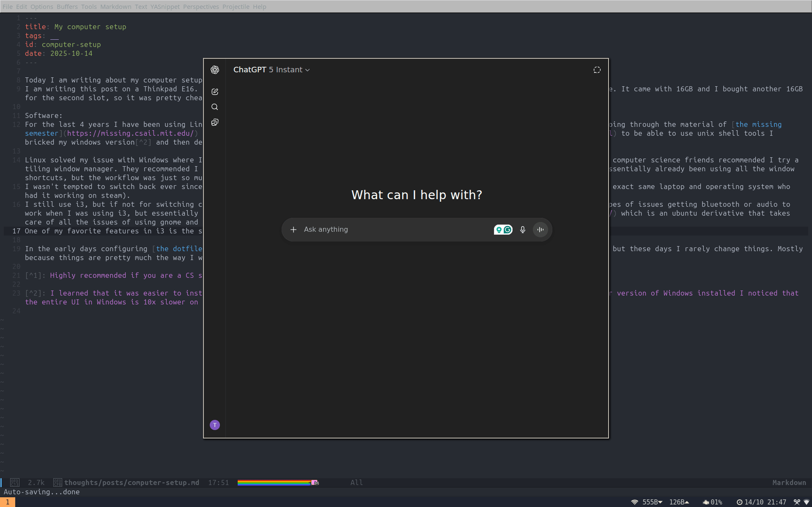Toggle temporary chat dashed circle icon
The image size is (812, 507).
coord(597,70)
